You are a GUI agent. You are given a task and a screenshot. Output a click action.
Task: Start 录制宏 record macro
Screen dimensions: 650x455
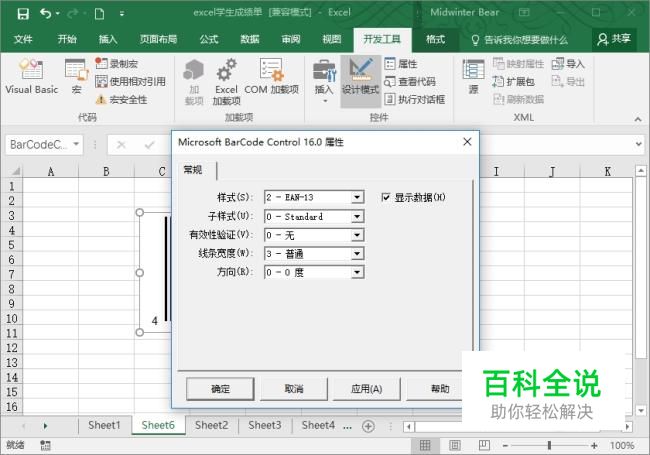(x=116, y=63)
